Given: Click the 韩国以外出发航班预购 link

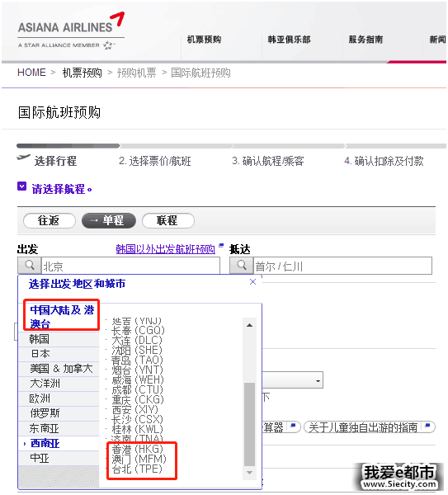Looking at the screenshot, I should (165, 249).
